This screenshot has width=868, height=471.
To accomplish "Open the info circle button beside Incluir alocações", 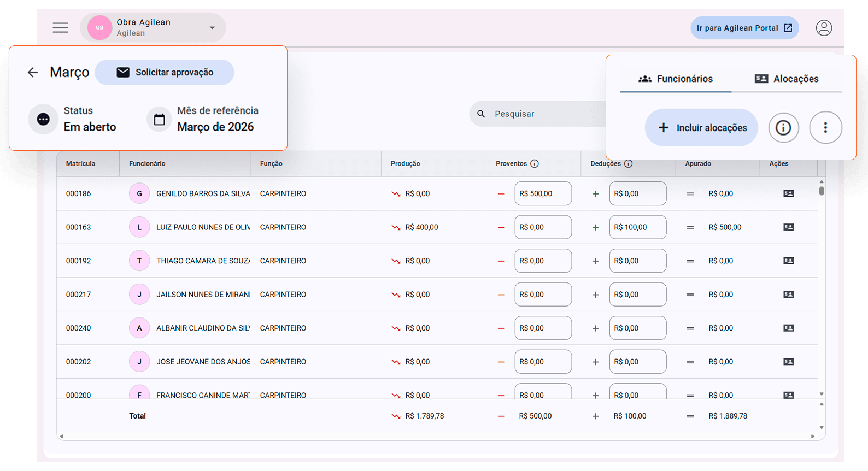I will coord(783,127).
